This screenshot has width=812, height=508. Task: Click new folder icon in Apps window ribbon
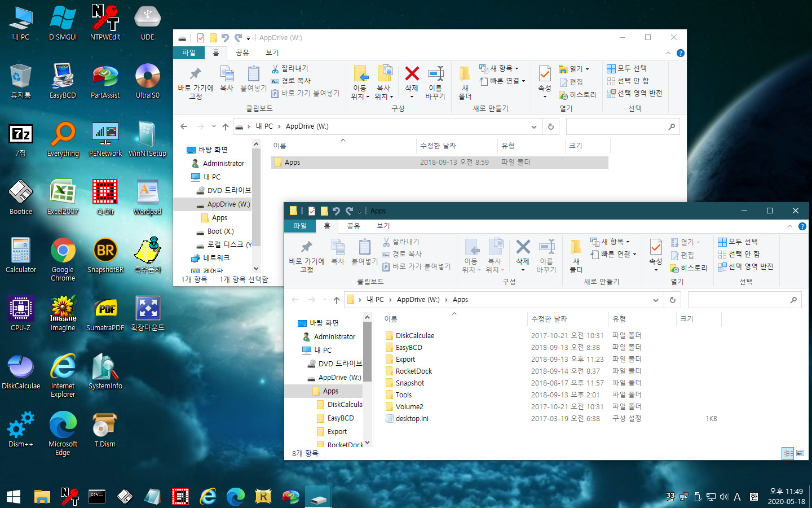click(x=576, y=247)
